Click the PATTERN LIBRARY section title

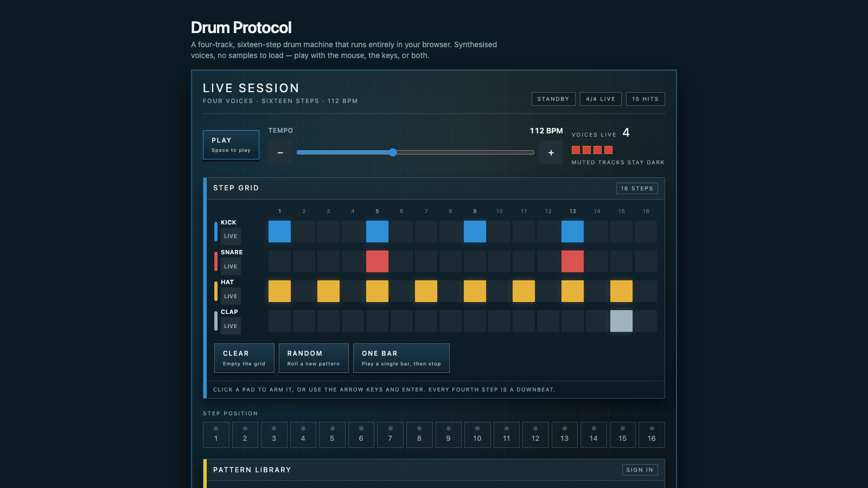tap(252, 470)
